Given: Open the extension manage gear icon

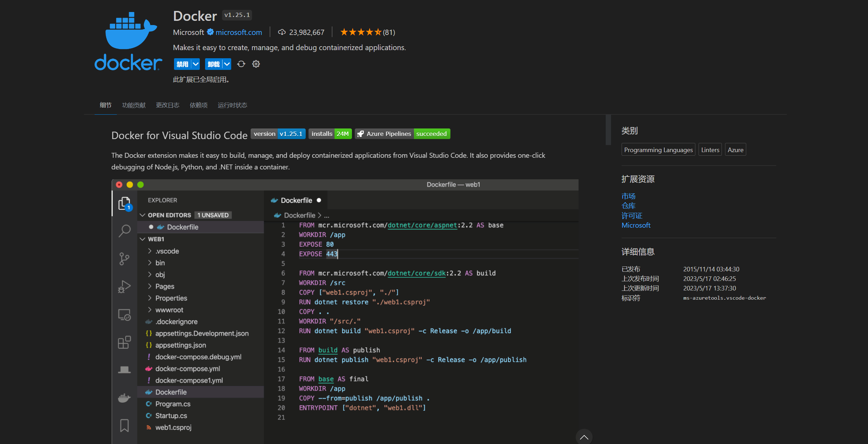Looking at the screenshot, I should tap(256, 64).
